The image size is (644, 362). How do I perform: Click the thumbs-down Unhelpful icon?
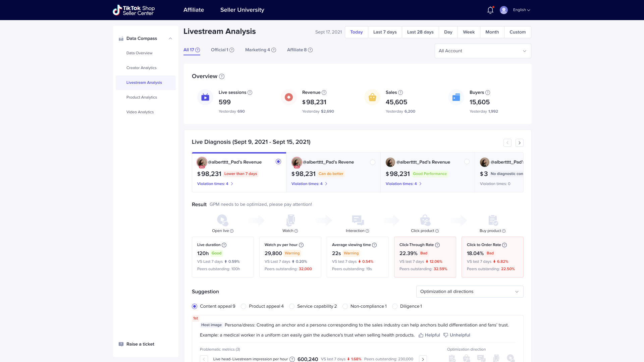(x=446, y=335)
